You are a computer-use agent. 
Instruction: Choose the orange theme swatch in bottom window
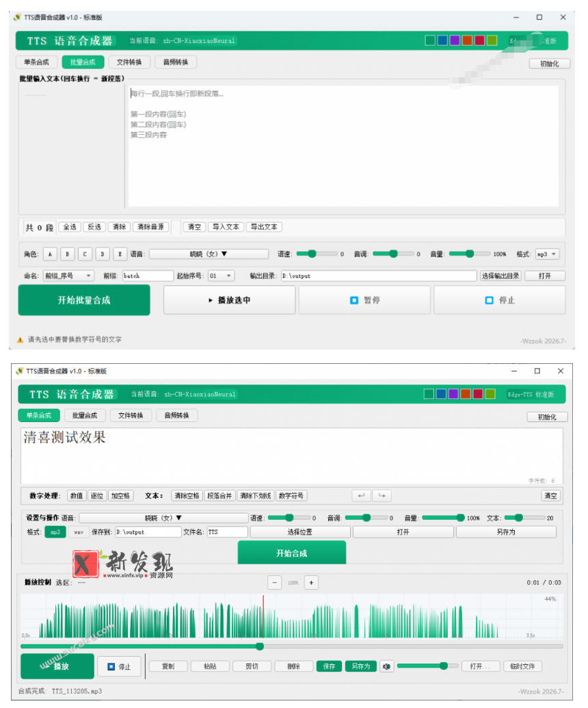(x=466, y=394)
